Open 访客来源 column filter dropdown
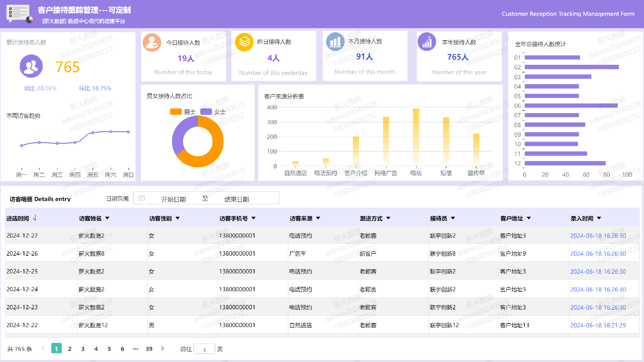 tap(318, 218)
